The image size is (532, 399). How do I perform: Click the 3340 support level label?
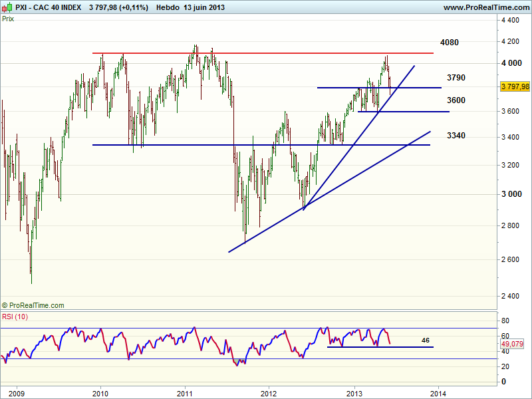(456, 136)
